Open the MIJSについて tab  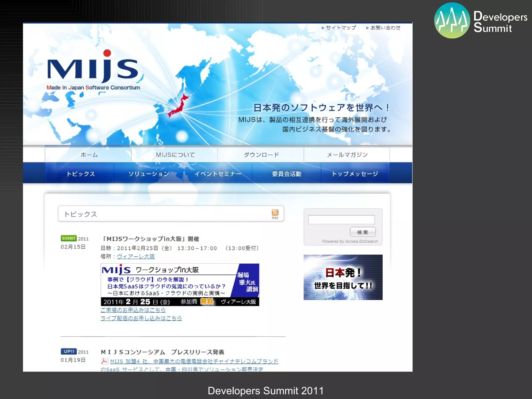coord(175,155)
